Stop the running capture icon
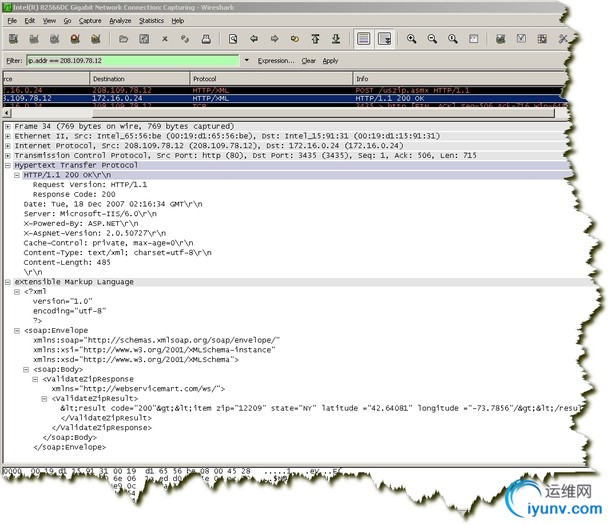 (x=75, y=39)
